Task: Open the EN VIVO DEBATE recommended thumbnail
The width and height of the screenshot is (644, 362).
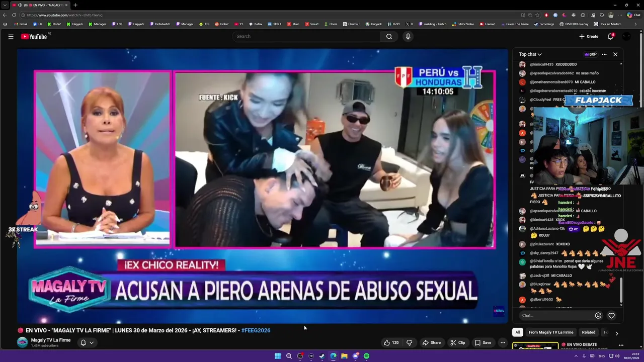Action: point(535,346)
